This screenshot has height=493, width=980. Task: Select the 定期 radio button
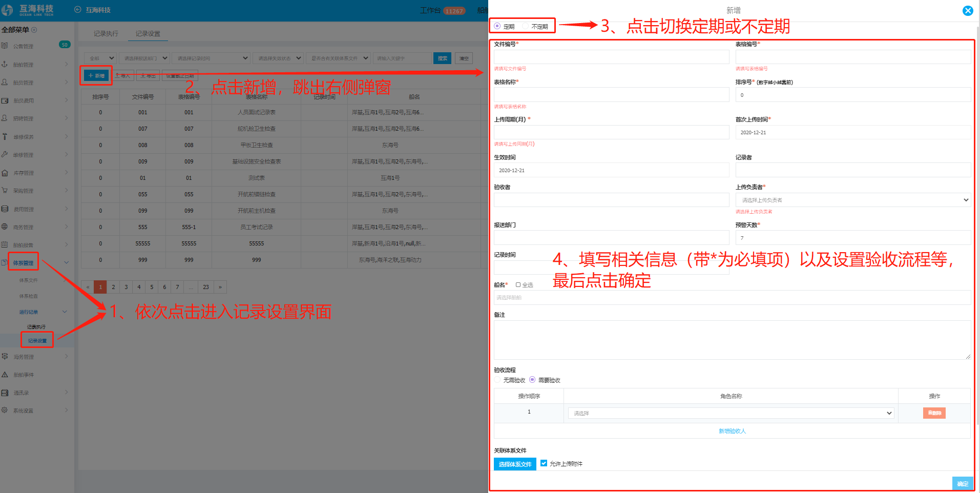pos(497,26)
